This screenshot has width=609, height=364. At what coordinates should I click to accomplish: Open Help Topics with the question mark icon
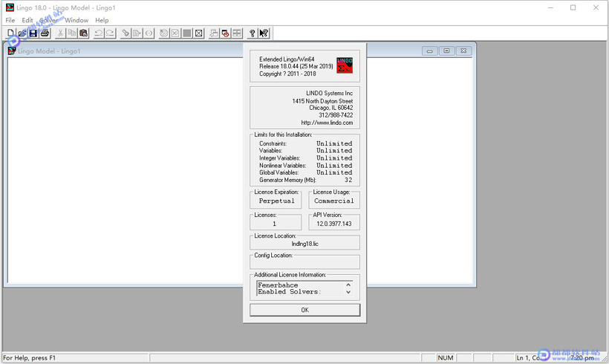click(252, 33)
